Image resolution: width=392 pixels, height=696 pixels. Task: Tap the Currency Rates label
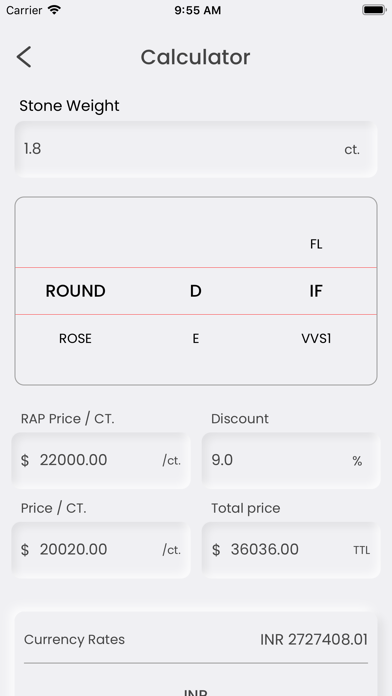pos(74,640)
